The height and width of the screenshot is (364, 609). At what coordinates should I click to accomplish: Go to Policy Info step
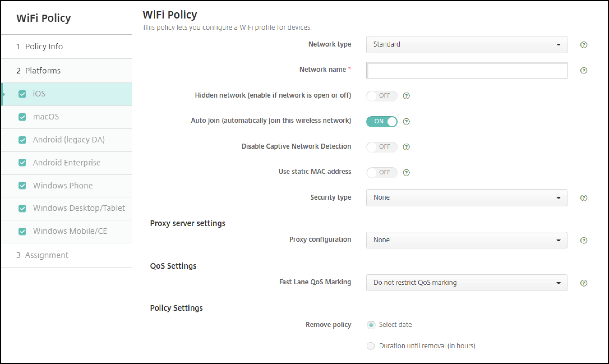44,47
